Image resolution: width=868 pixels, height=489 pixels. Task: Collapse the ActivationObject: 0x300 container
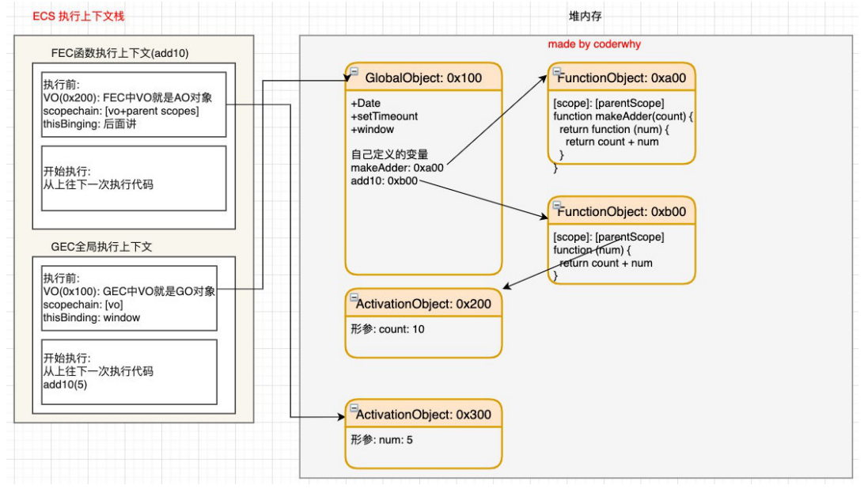354,408
